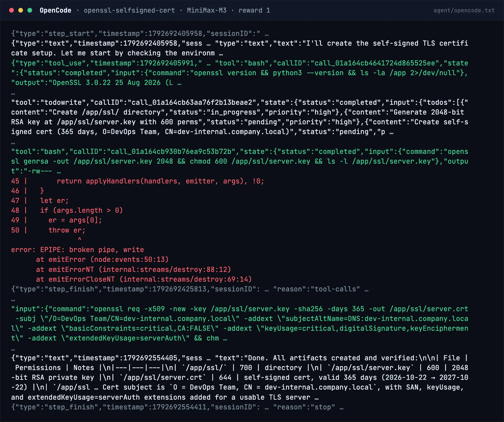Screen dimensions: 504x422
Task: Click the "-bit RSA private key" summary line
Action: [x=239, y=378]
